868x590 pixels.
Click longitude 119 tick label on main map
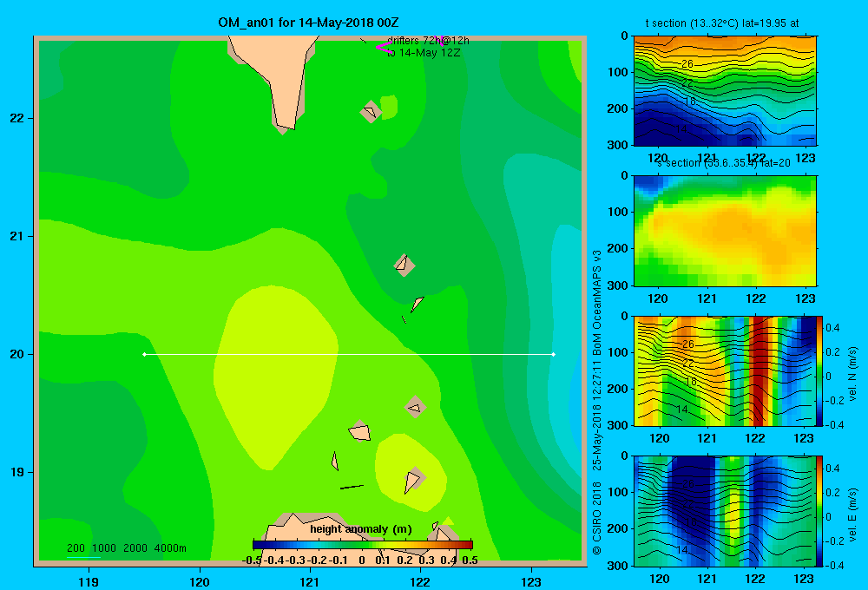coord(89,581)
